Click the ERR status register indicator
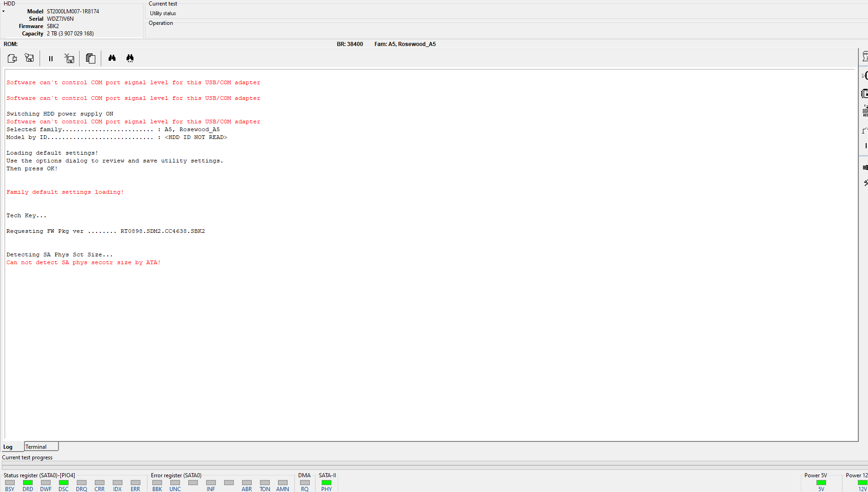The height and width of the screenshot is (492, 868). point(135,483)
